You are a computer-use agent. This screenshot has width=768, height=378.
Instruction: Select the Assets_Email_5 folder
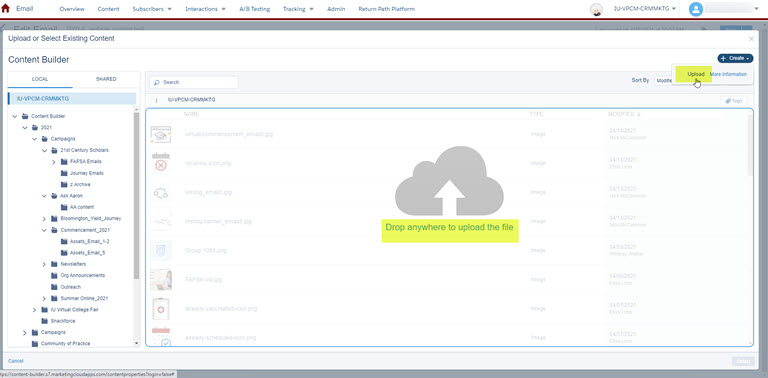[x=87, y=253]
